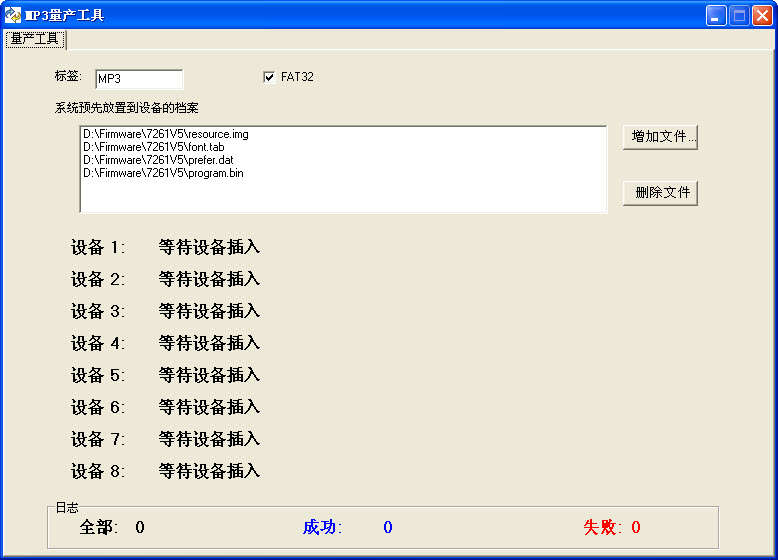Select program.bin in the file list
The width and height of the screenshot is (778, 560).
click(x=163, y=173)
